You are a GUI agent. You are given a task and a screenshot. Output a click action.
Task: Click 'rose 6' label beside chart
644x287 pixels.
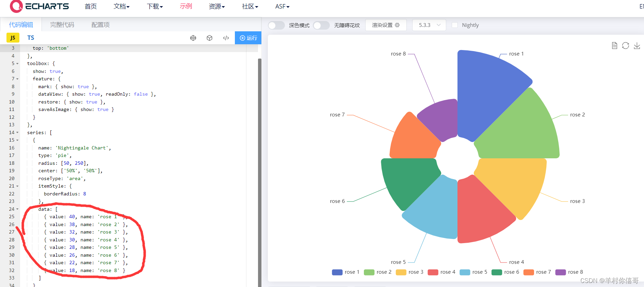337,201
